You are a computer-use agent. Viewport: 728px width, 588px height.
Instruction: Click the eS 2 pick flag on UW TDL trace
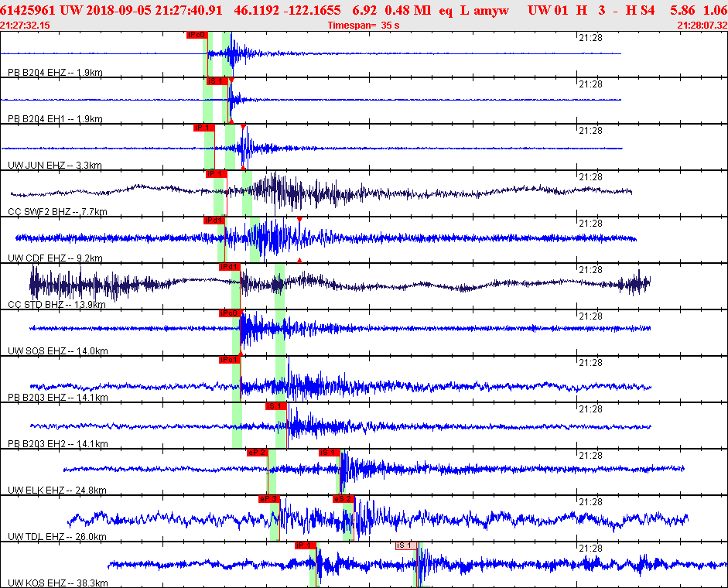pos(343,499)
